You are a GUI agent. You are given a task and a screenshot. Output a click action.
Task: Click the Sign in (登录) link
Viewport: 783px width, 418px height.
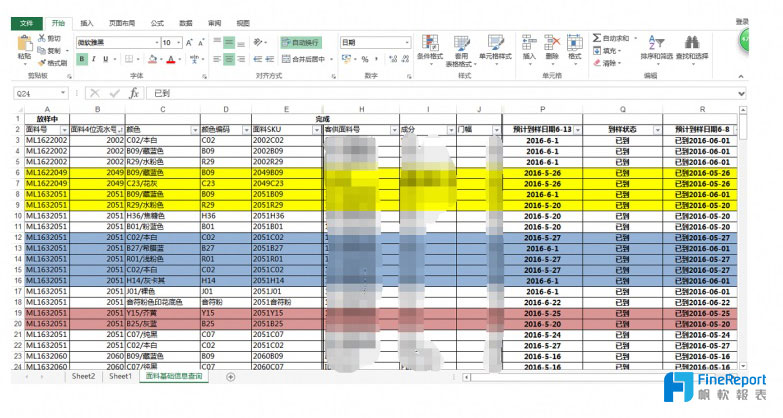pos(742,21)
